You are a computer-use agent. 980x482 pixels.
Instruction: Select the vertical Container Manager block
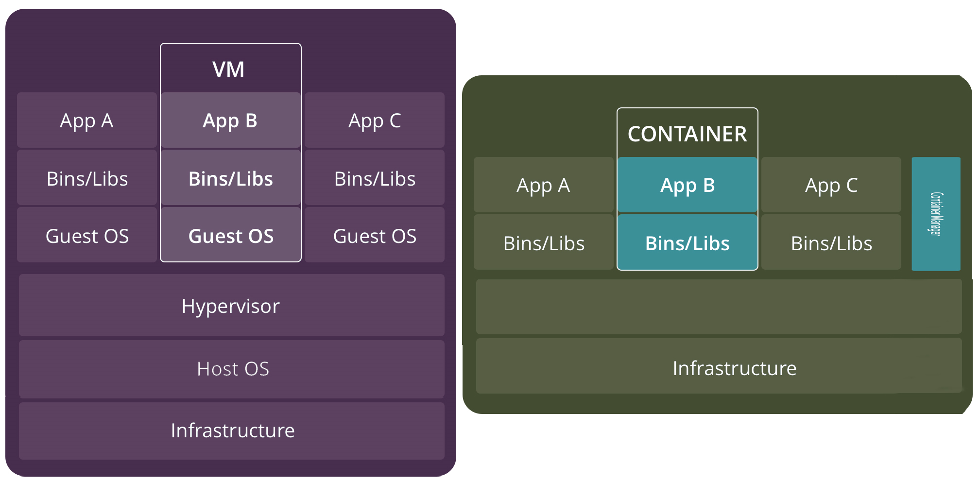[x=936, y=214]
